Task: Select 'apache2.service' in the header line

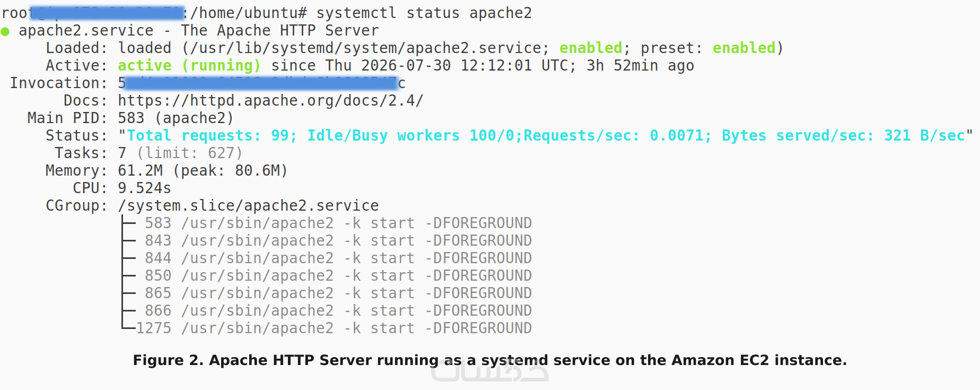Action: pyautogui.click(x=86, y=31)
